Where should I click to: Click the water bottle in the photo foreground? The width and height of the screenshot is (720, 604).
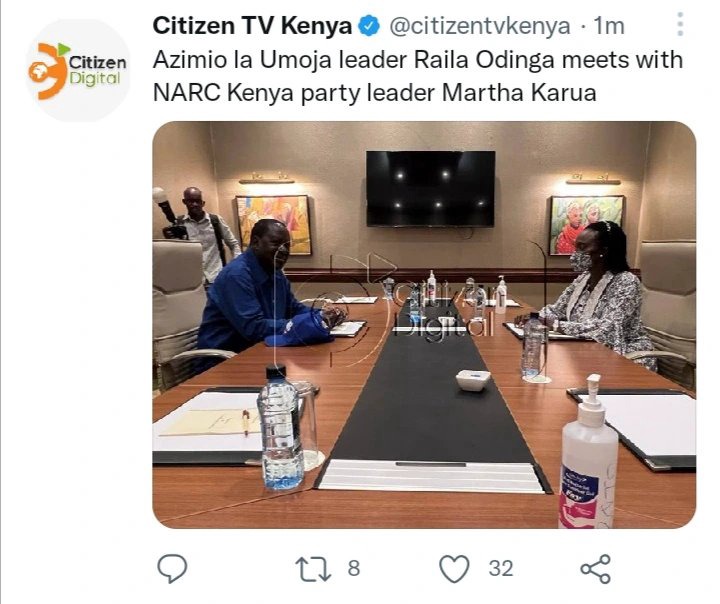pos(280,427)
